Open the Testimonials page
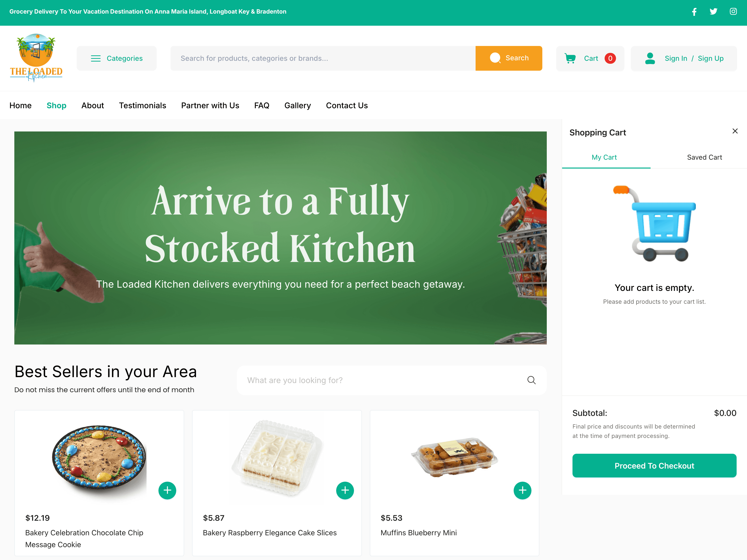 (142, 105)
